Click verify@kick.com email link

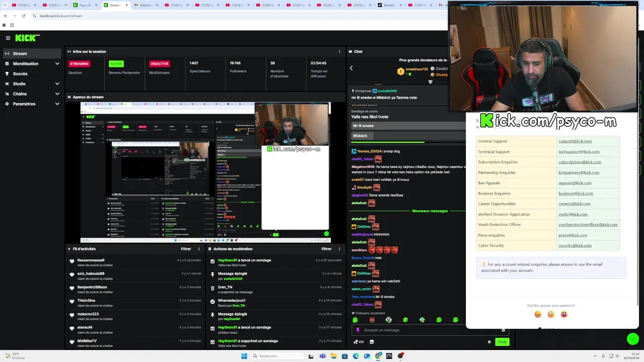tap(573, 214)
